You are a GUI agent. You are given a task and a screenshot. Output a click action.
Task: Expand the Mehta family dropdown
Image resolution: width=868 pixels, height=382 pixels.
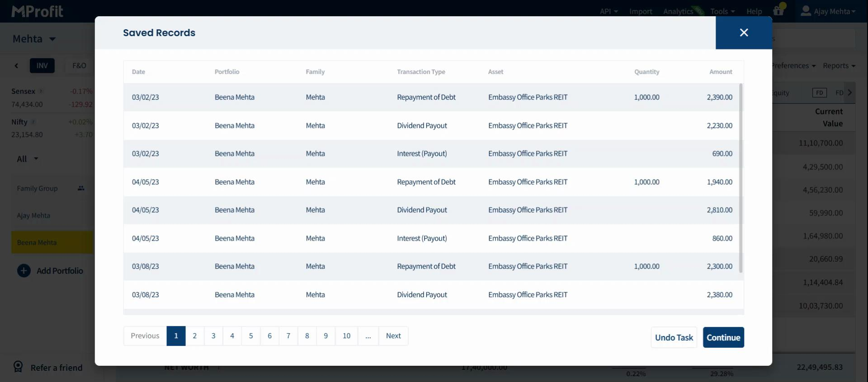(34, 39)
